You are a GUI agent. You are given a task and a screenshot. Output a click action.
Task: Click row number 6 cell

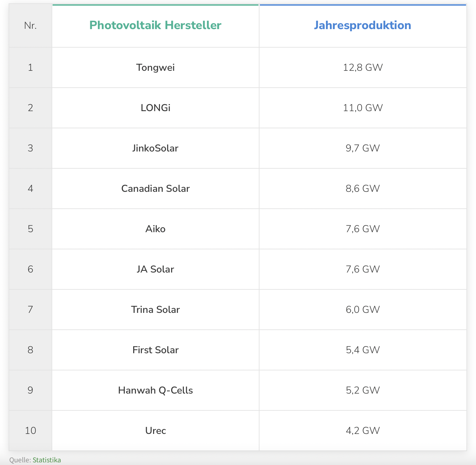click(x=30, y=269)
